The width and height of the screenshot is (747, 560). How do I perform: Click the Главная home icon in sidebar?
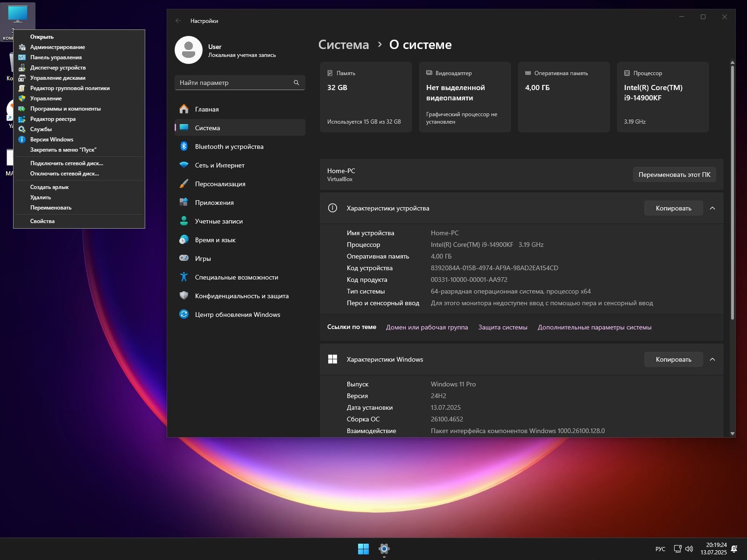pos(184,109)
